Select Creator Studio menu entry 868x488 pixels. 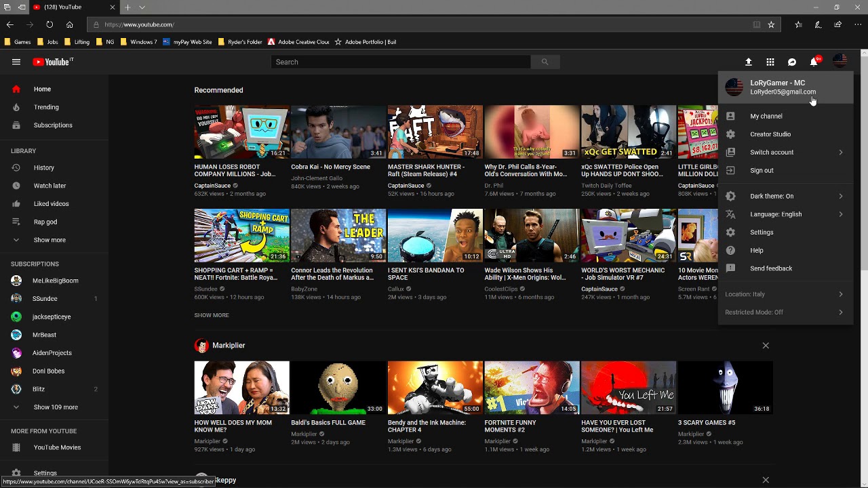point(785,134)
